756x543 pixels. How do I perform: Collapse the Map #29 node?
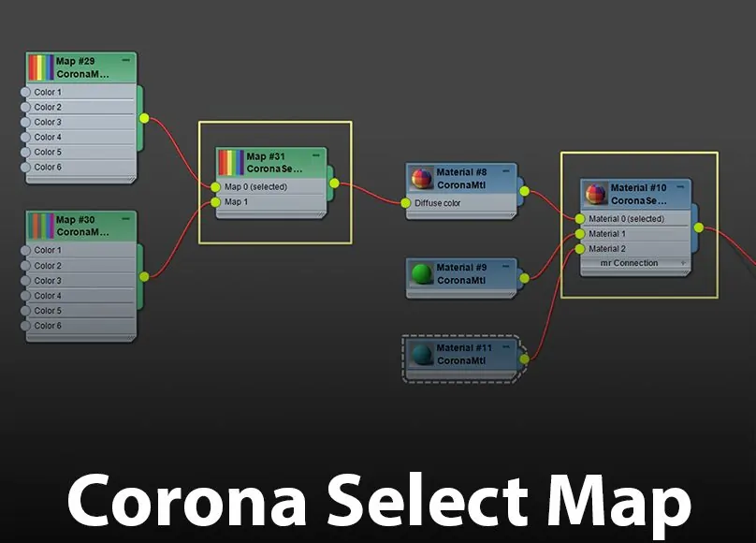(x=126, y=60)
